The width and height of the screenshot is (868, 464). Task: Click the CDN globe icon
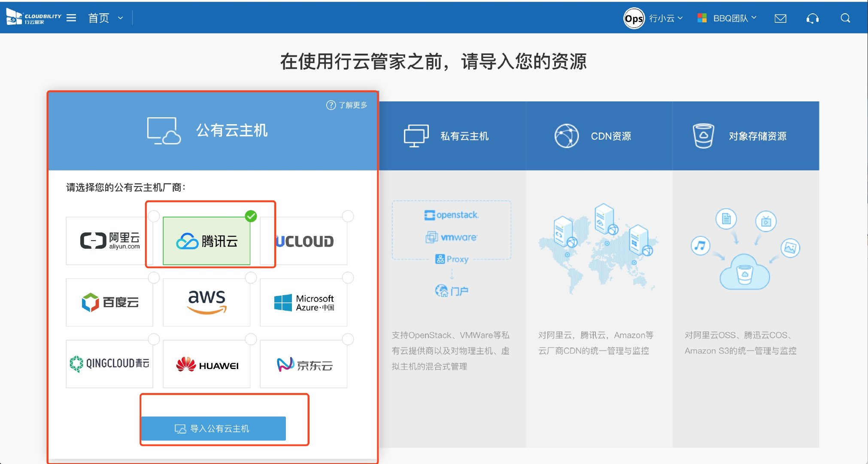(x=567, y=136)
